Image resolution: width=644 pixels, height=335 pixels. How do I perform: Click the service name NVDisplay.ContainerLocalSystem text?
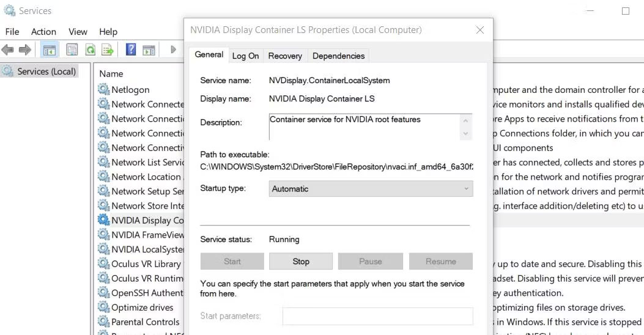point(330,81)
